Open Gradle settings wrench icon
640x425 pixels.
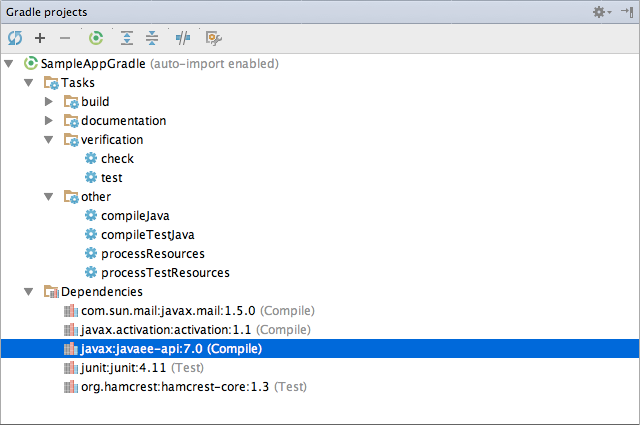[x=213, y=38]
